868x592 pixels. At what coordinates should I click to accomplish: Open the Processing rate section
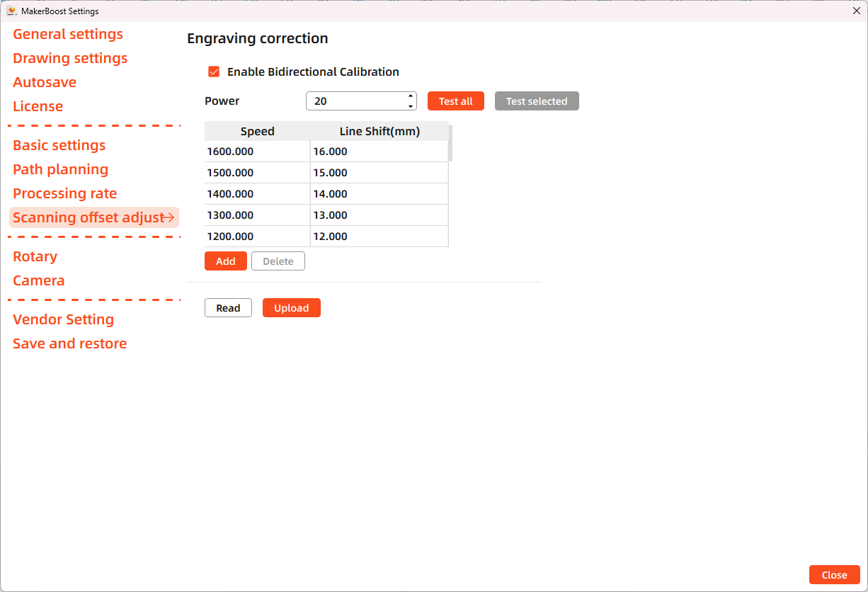(x=64, y=193)
